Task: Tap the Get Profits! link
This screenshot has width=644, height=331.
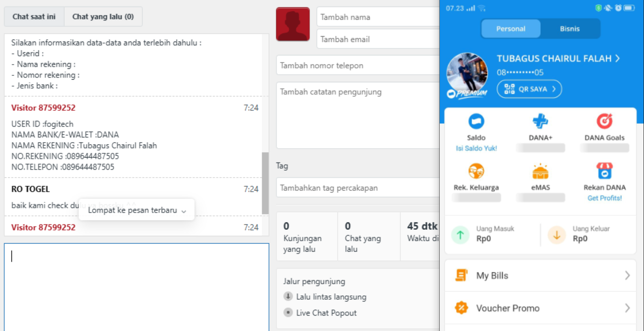Action: point(605,198)
